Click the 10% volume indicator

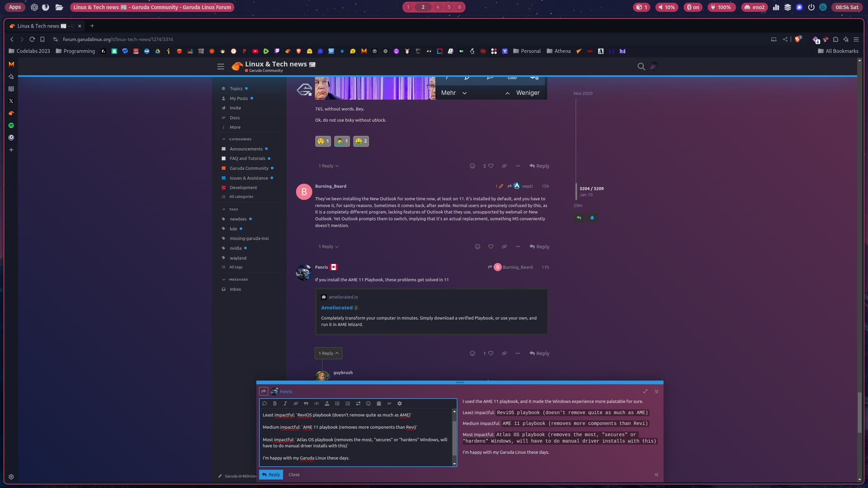point(666,7)
